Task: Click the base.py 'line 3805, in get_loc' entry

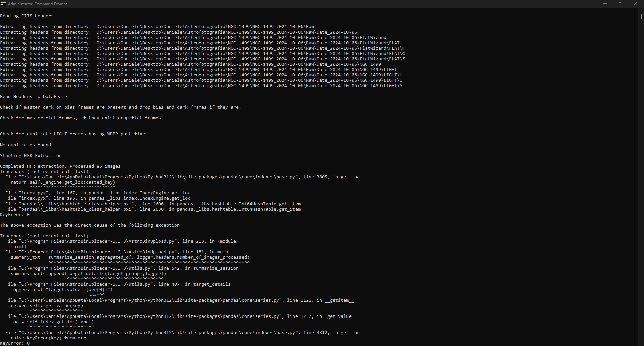Action: (182, 177)
